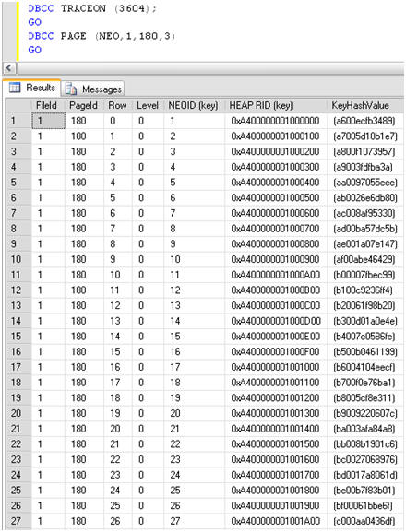Click hash value (c000aa0436df)
406x532 pixels.
pyautogui.click(x=364, y=521)
